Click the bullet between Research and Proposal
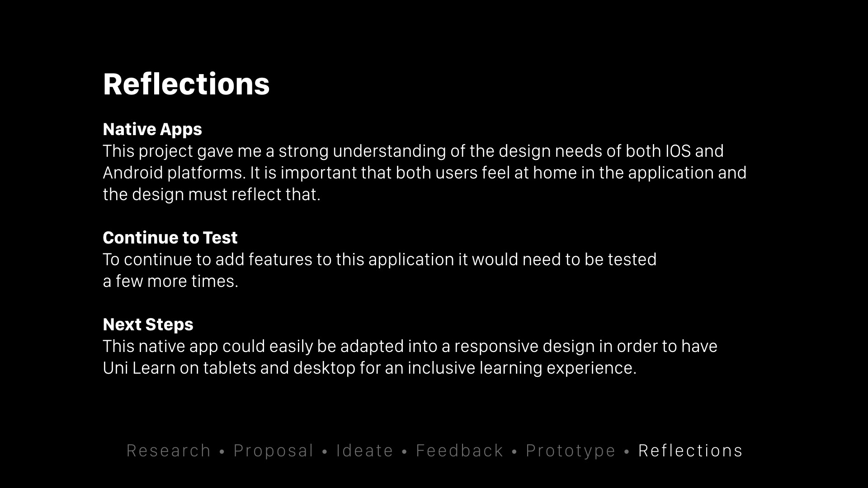868x488 pixels. pyautogui.click(x=222, y=451)
